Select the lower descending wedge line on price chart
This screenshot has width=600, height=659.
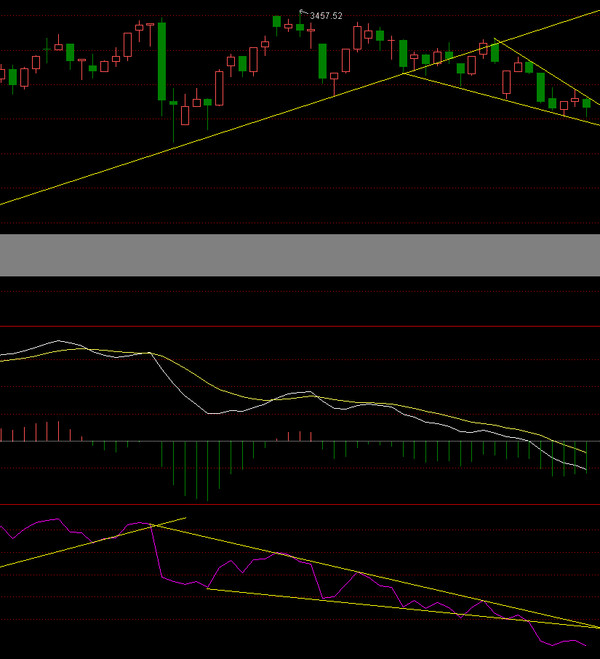pos(501,99)
